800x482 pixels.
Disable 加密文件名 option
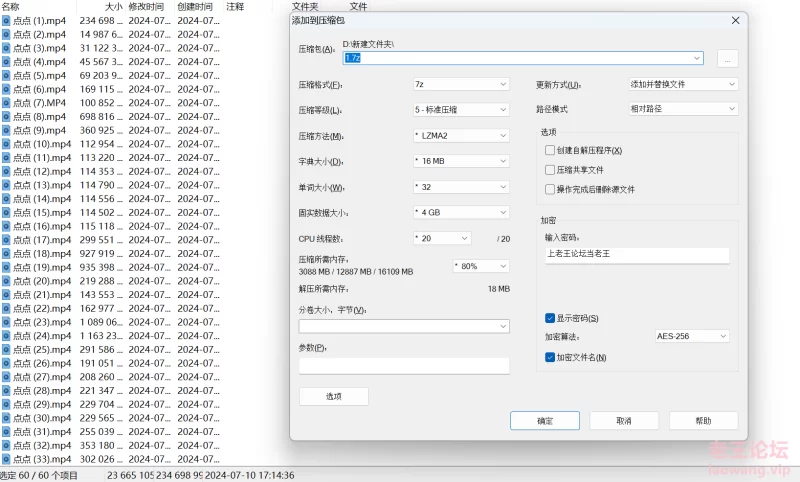(x=550, y=357)
